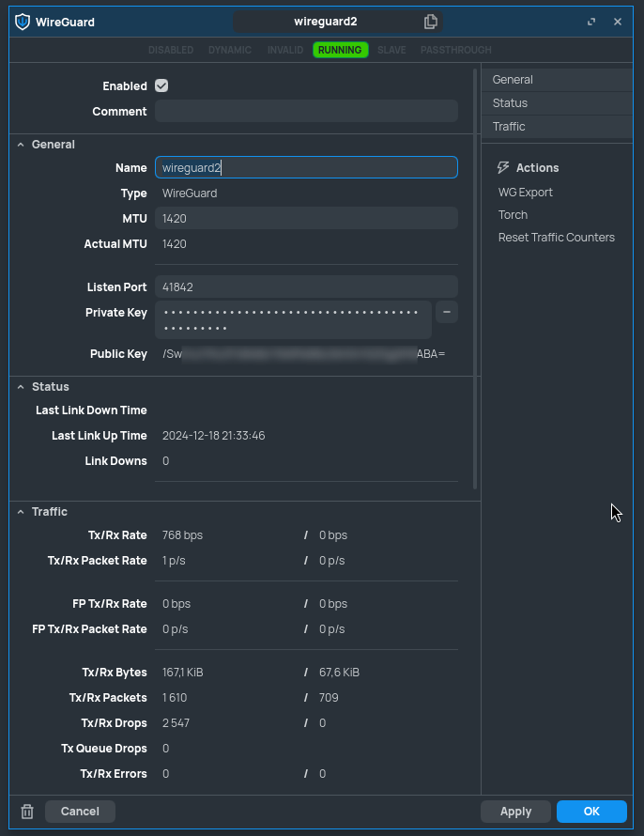Click the DYNAMIC status flag

point(230,50)
